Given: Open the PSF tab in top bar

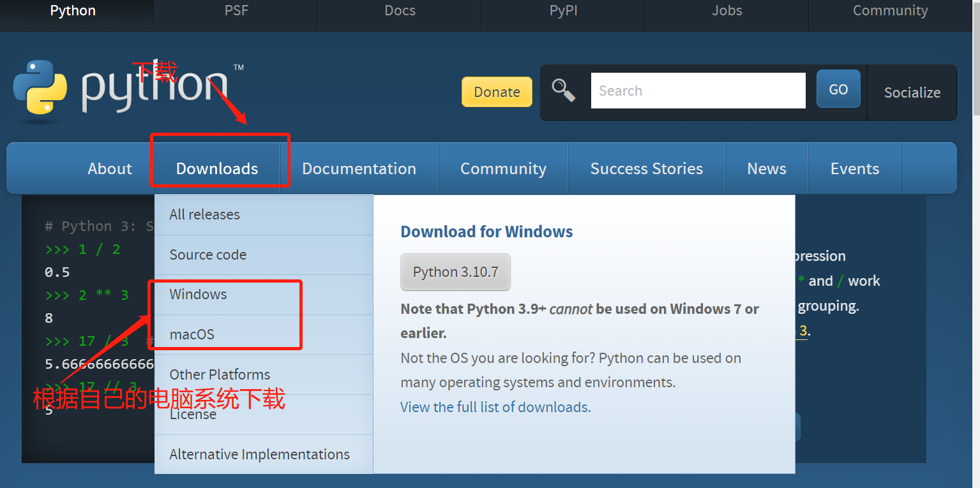Looking at the screenshot, I should point(236,11).
